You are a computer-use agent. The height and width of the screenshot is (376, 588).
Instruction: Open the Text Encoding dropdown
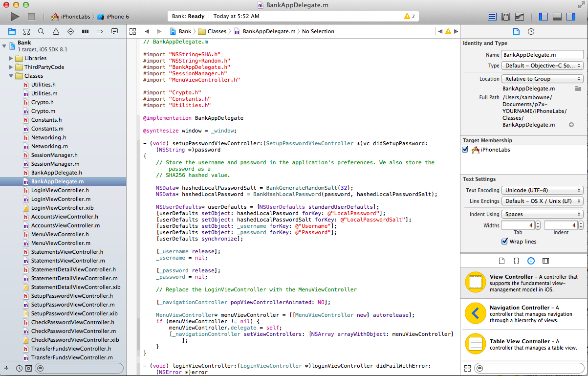point(543,190)
